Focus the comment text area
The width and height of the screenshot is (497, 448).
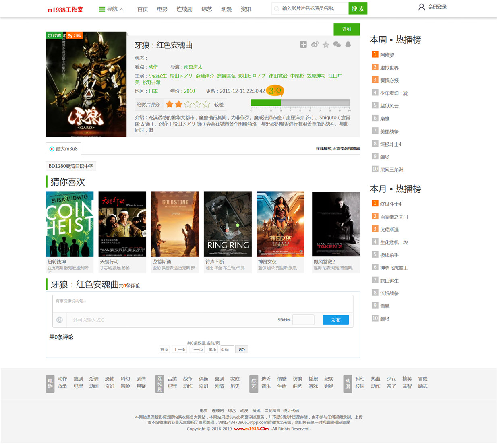pos(203,304)
